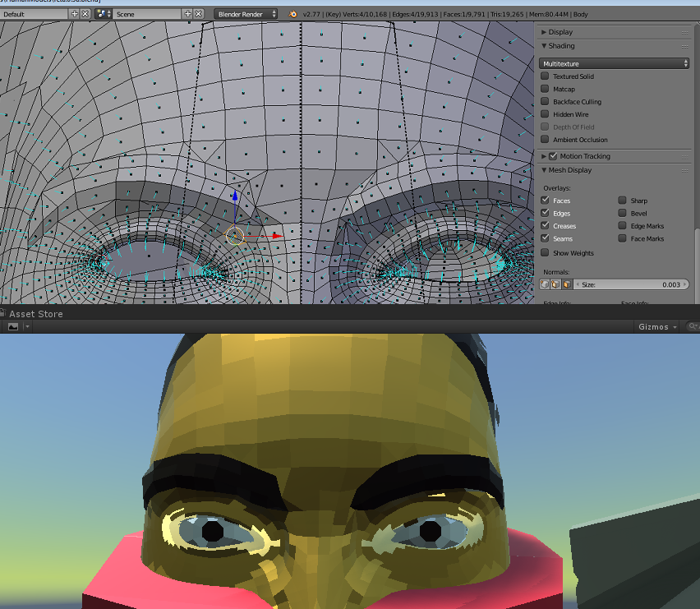Adjust the normals Size slider
The width and height of the screenshot is (700, 609).
tap(633, 284)
